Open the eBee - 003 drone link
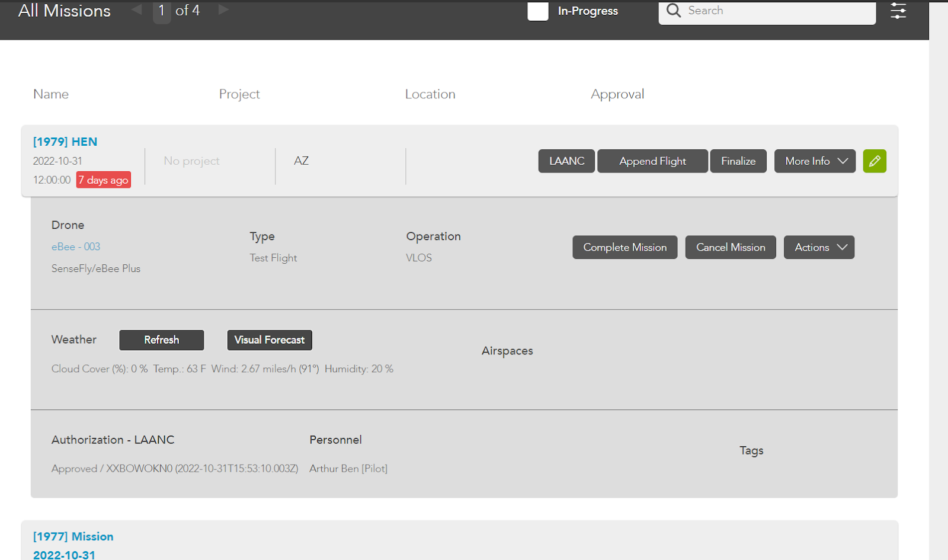This screenshot has width=948, height=560. [76, 247]
